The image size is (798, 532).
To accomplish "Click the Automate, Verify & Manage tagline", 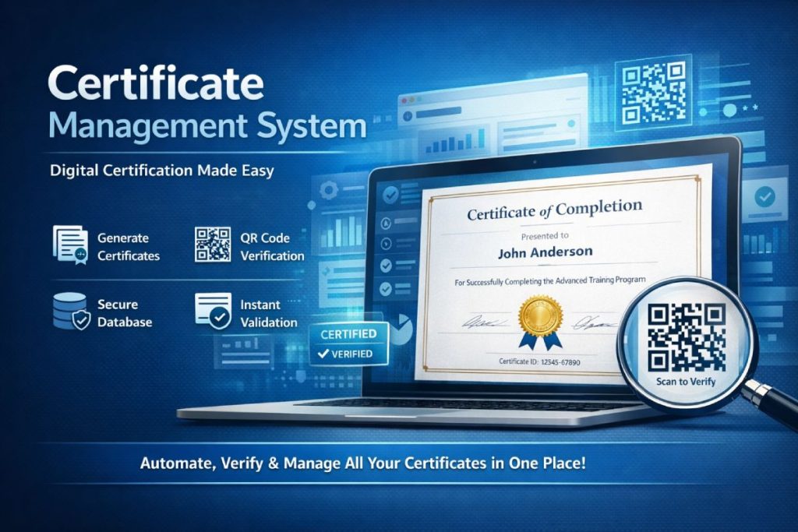I will tap(363, 463).
